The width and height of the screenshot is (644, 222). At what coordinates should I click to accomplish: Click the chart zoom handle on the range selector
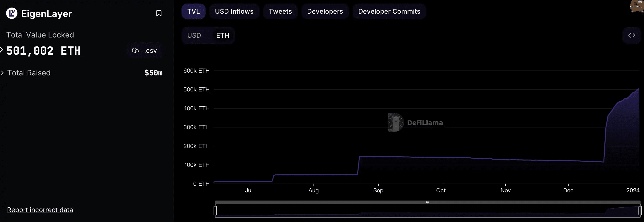[215, 211]
